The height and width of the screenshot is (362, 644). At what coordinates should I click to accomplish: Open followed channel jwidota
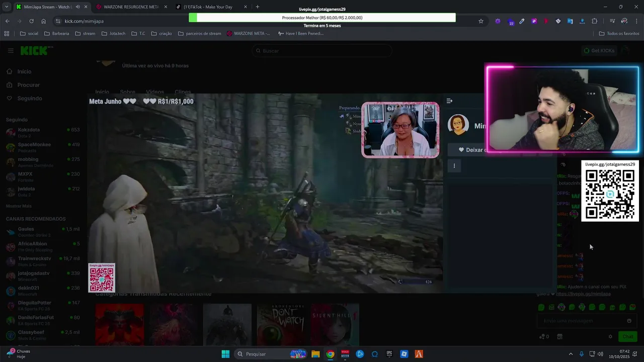click(x=43, y=191)
